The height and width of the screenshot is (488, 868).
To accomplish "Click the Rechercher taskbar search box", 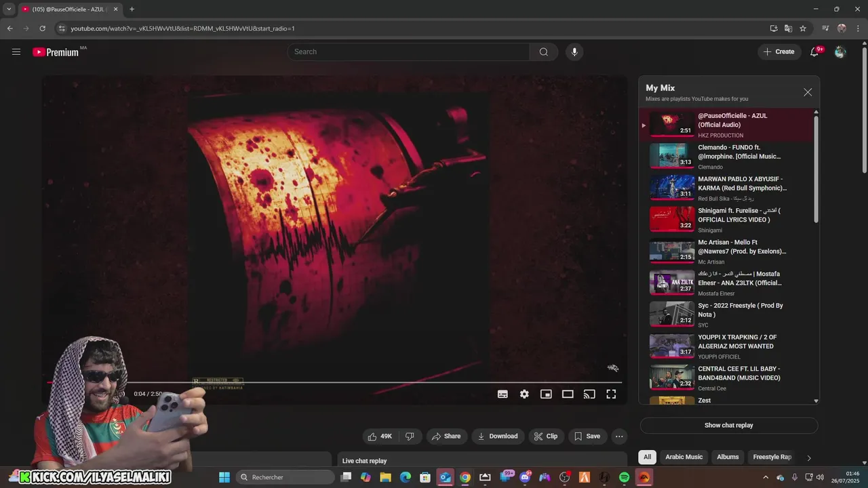I will 285,477.
